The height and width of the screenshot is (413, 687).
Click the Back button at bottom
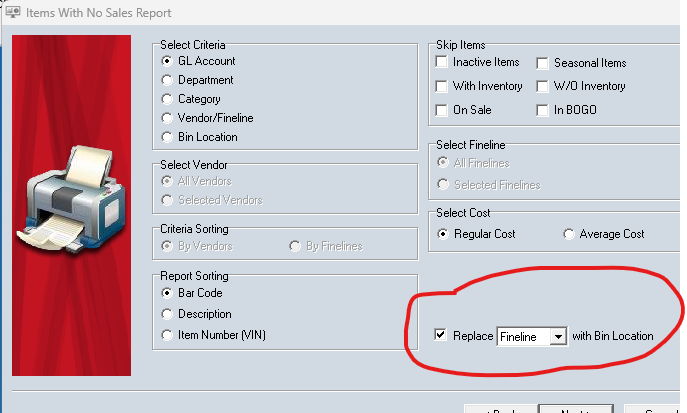(x=501, y=409)
